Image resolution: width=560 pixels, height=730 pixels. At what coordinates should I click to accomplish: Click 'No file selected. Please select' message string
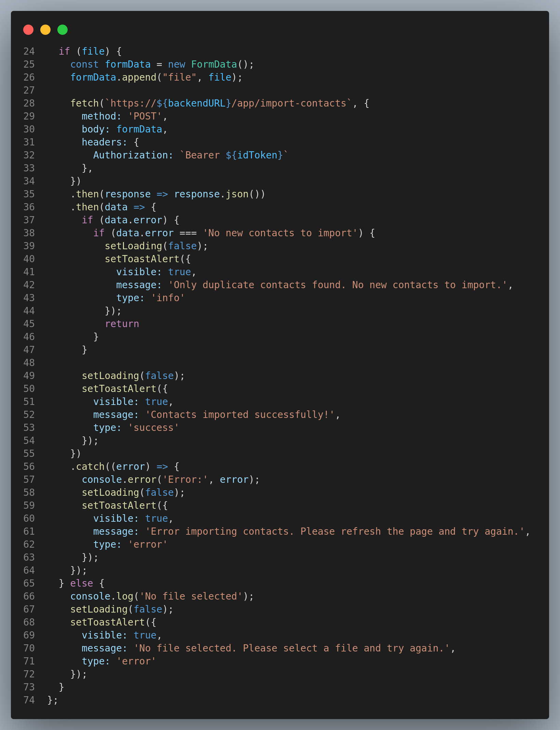coord(292,648)
